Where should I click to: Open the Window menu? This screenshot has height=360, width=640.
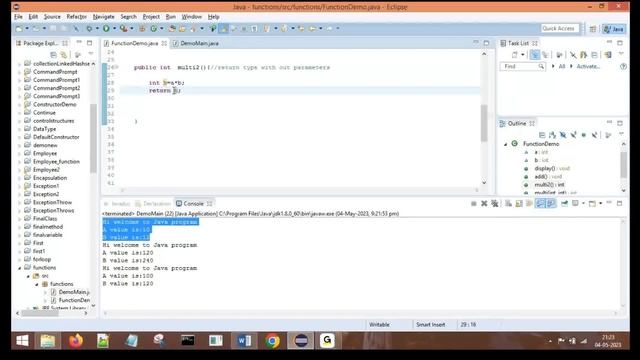pos(191,17)
